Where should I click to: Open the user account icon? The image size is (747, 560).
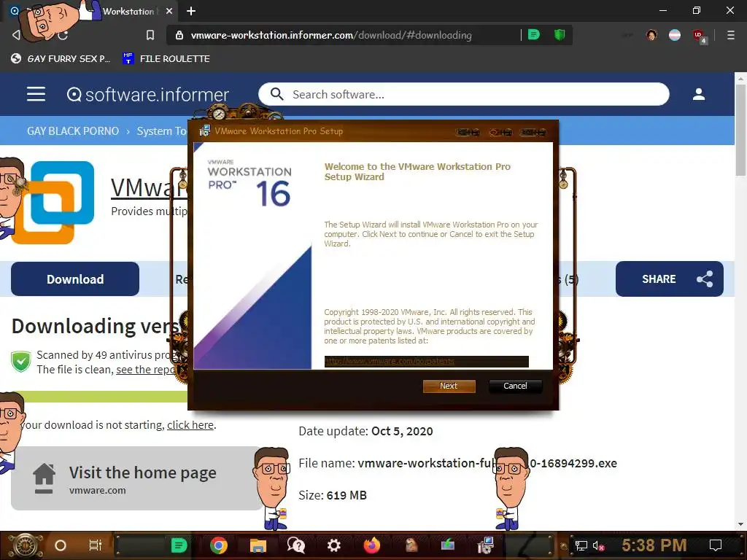[698, 94]
